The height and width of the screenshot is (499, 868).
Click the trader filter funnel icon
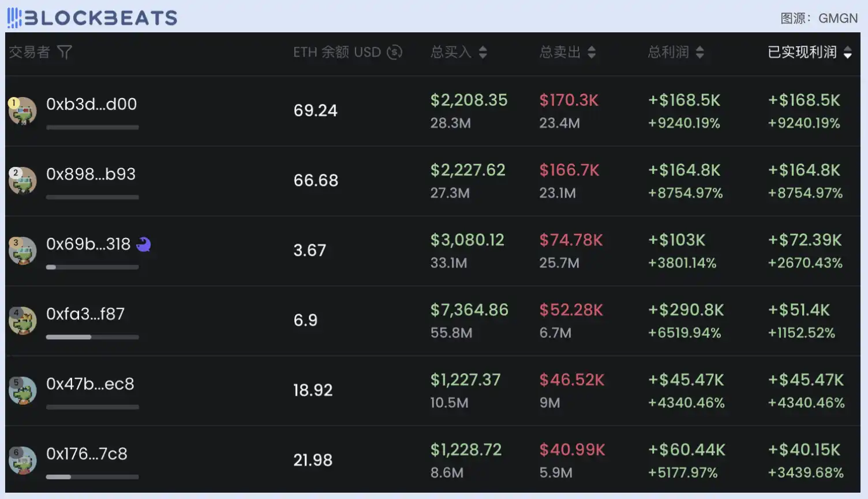tap(65, 53)
